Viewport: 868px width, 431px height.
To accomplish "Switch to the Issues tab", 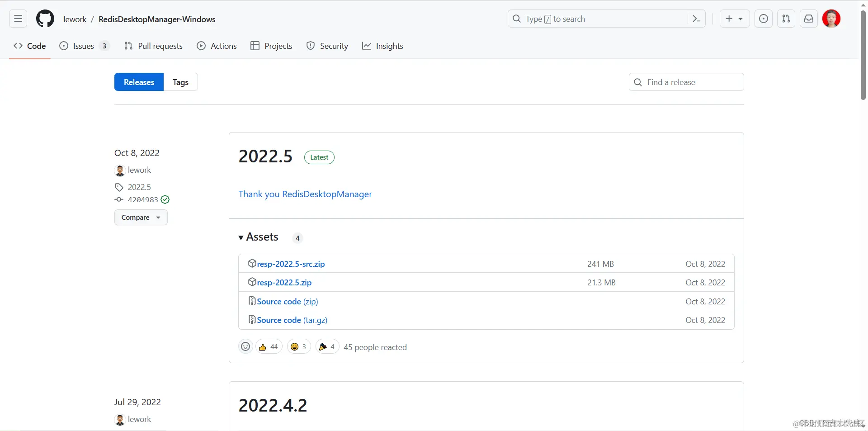I will [85, 46].
